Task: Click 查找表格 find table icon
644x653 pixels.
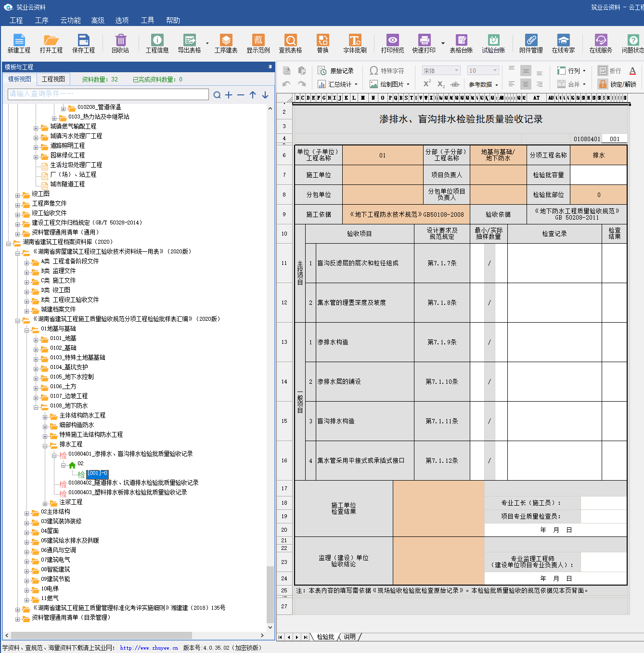Action: click(290, 43)
